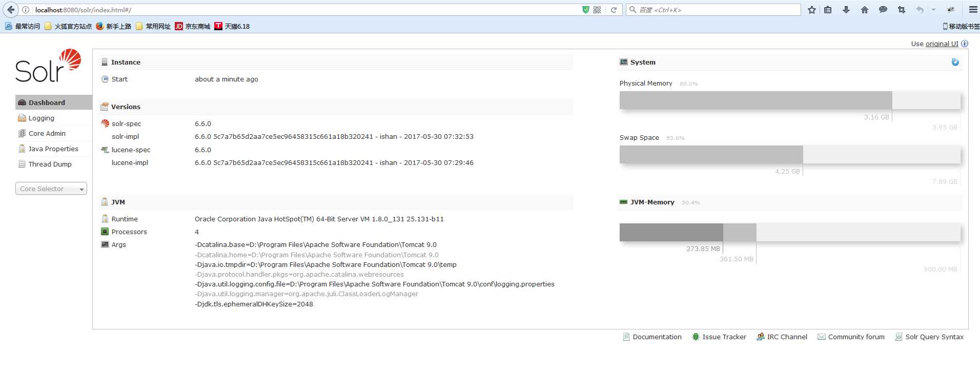Open Thread Dump in the sidebar
This screenshot has width=980, height=373.
click(x=54, y=164)
